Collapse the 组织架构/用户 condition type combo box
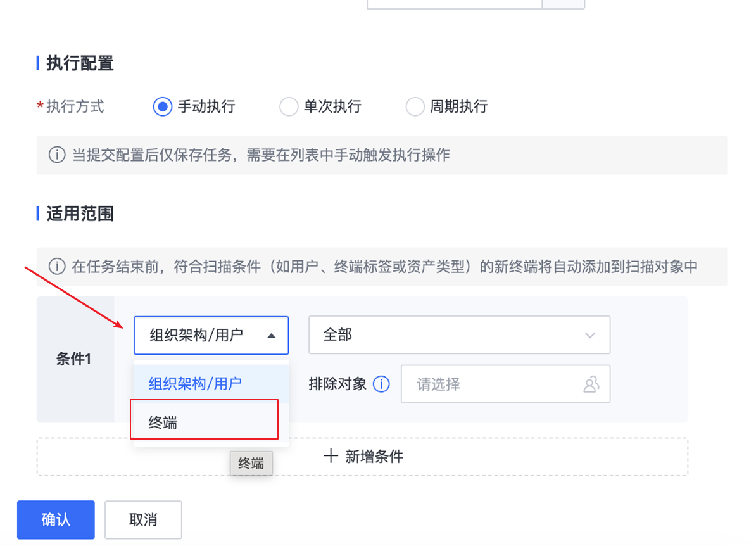 [x=211, y=335]
